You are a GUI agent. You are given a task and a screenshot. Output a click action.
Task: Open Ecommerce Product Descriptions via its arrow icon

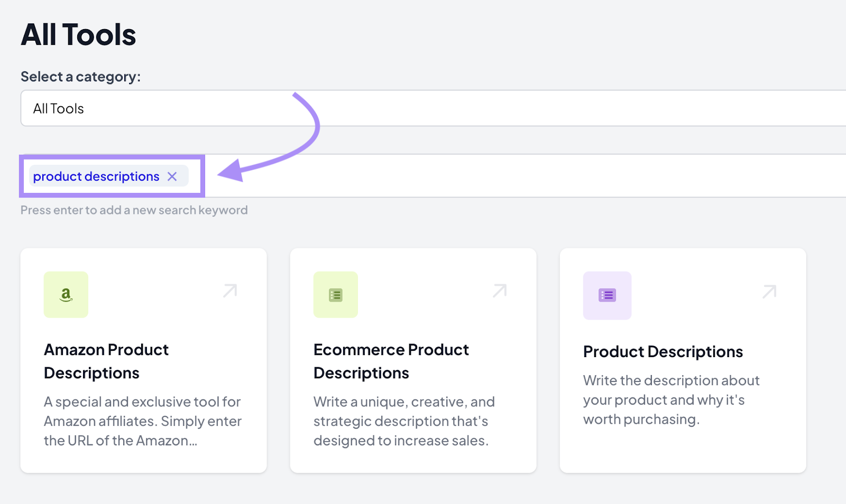point(499,290)
